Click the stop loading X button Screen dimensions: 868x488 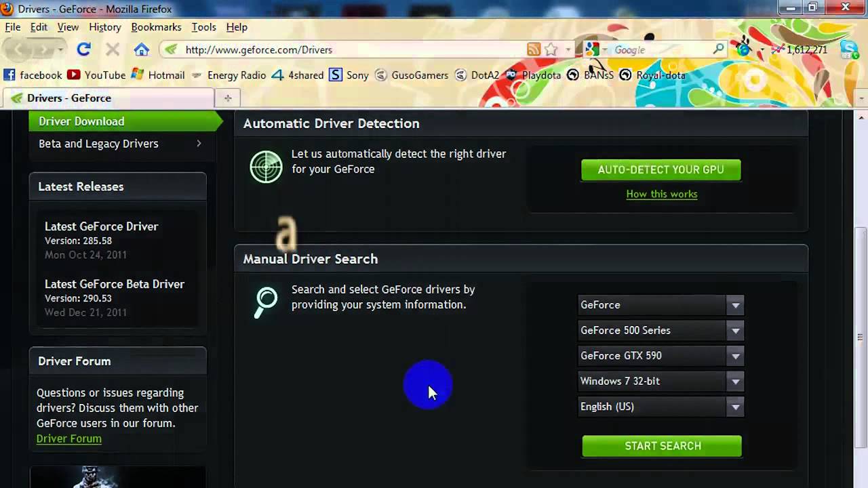coord(113,49)
